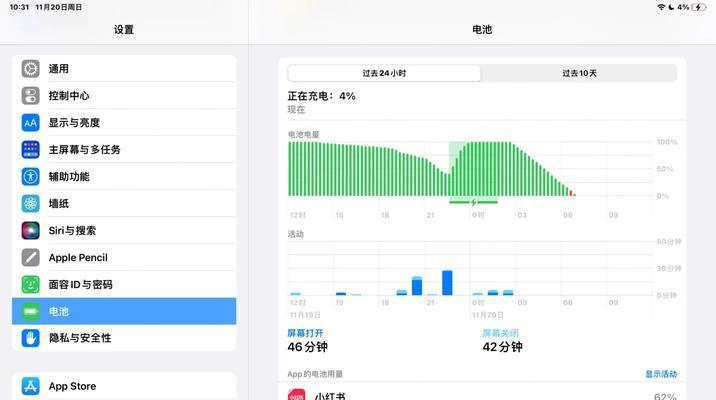
Task: Tap the 10:31 clock in status bar
Action: pyautogui.click(x=19, y=7)
